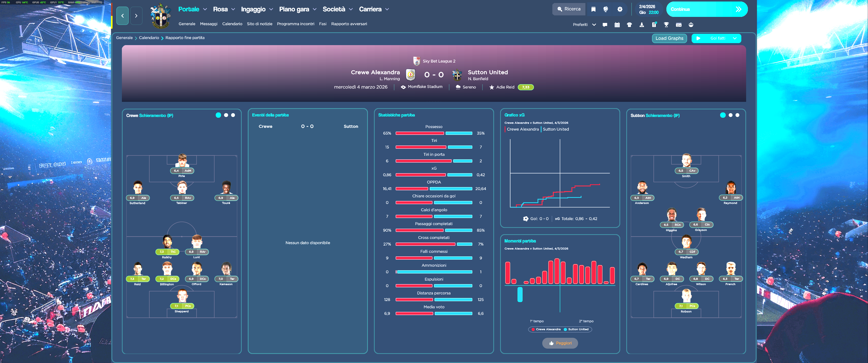Click the Load Graphs button
The height and width of the screenshot is (363, 868).
[669, 38]
